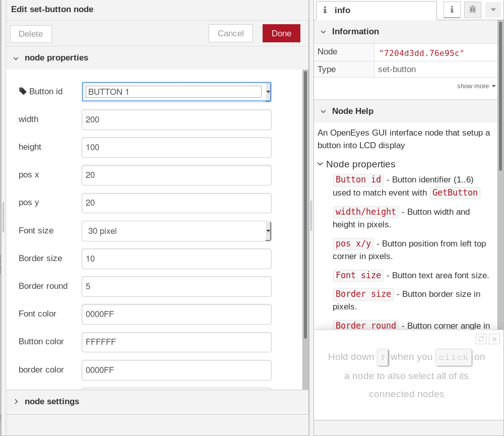Open the debug messages bug icon tab
Screen dimensions: 504x436
point(473,10)
